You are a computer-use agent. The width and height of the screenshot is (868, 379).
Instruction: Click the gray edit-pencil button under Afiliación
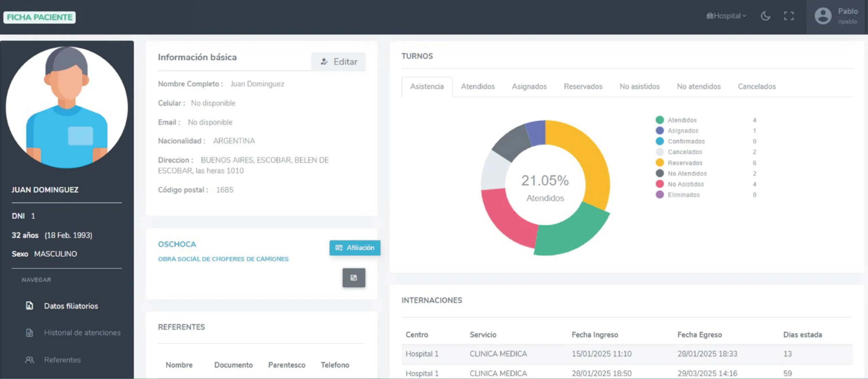tap(354, 278)
